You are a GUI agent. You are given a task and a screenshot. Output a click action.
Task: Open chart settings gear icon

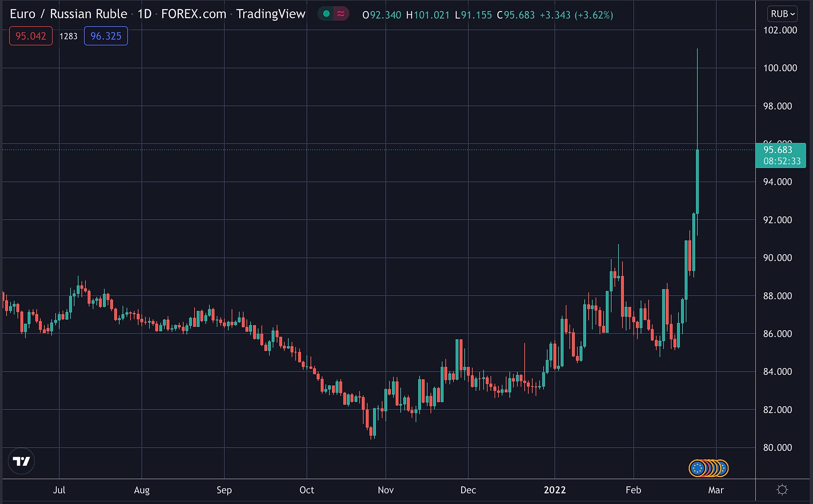782,489
